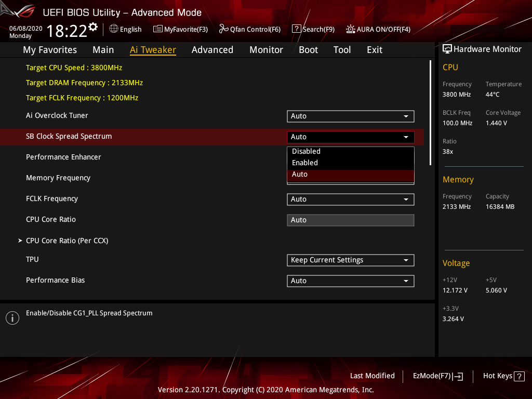Viewport: 532px width, 399px height.
Task: Click the EzMode exit arrow icon
Action: pos(458,376)
